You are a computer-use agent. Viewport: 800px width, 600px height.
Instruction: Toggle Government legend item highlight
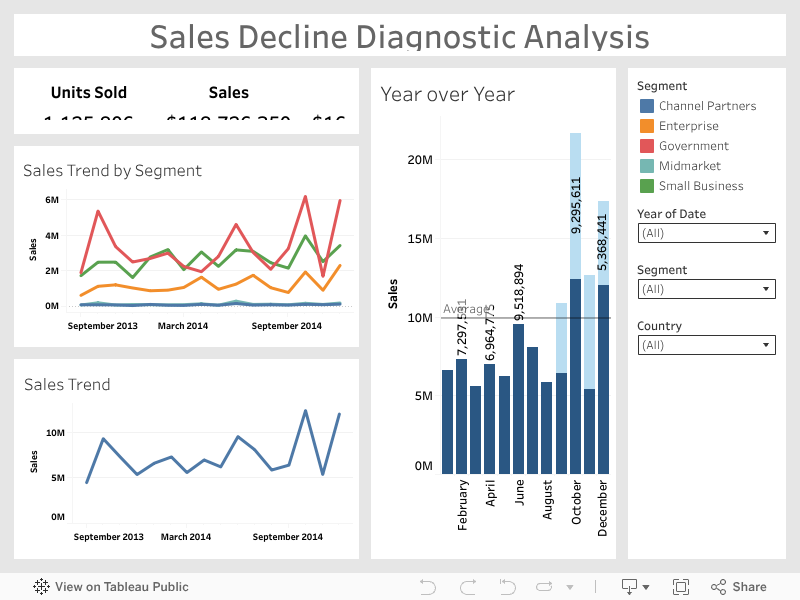pos(693,146)
